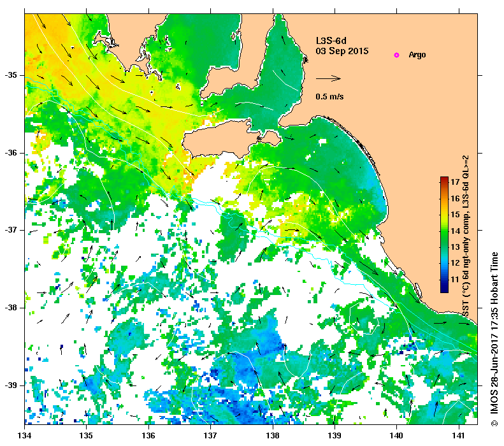Click the magenta Argo marker symbol
Image resolution: width=504 pixels, height=446 pixels.
pos(397,55)
